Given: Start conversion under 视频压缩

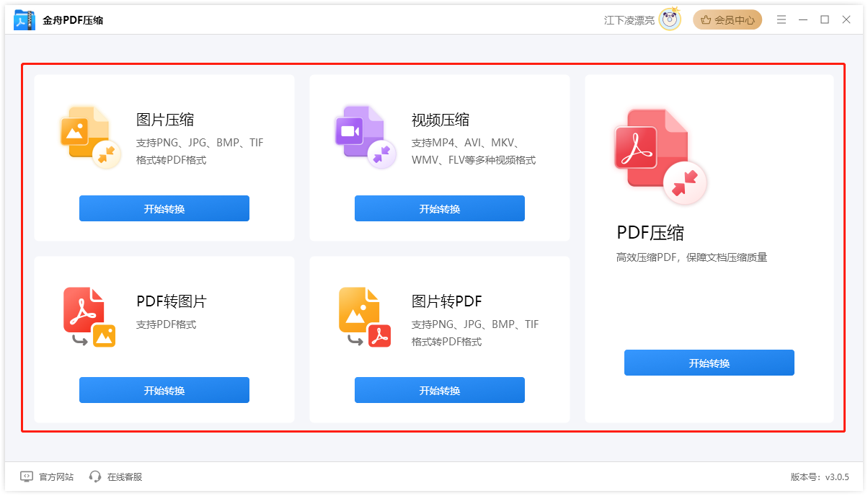Looking at the screenshot, I should tap(439, 208).
